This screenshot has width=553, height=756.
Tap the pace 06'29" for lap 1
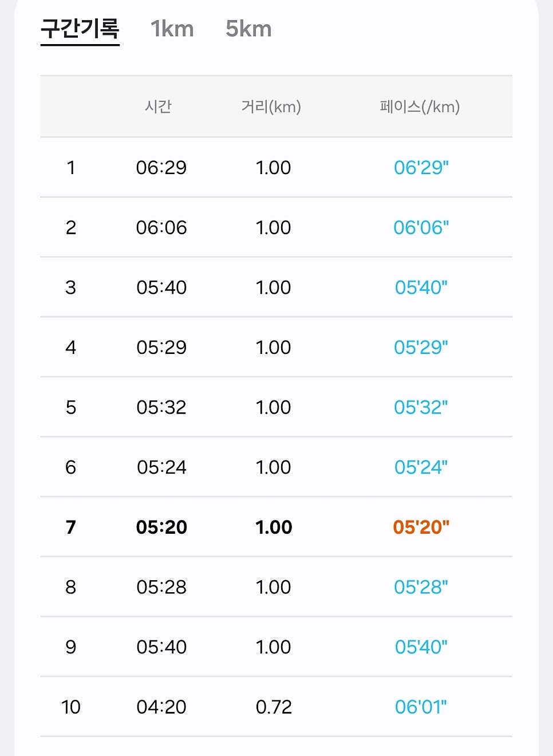[x=421, y=167]
